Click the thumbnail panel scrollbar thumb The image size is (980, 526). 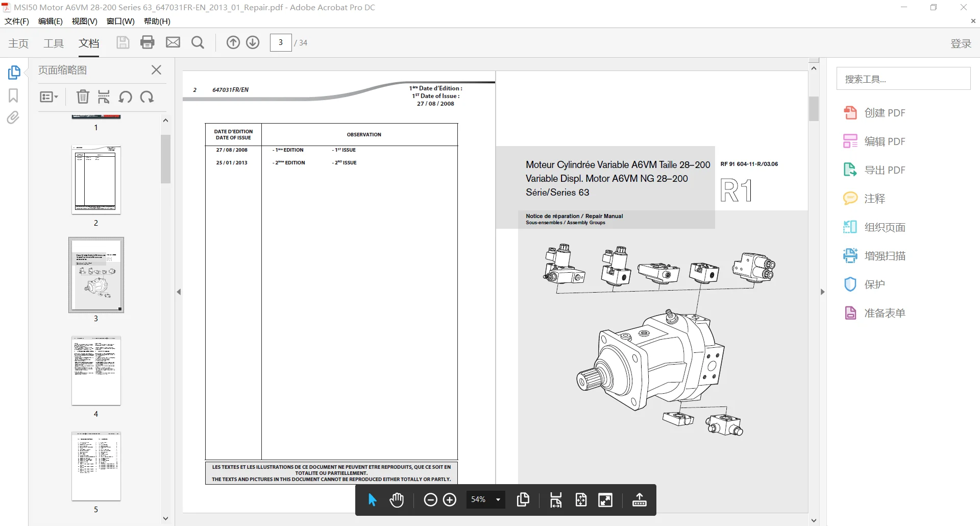click(165, 159)
